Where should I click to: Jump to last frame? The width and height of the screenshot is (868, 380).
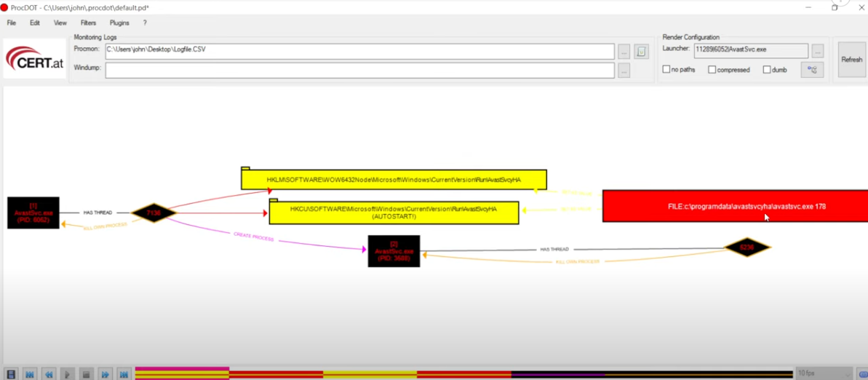click(124, 374)
